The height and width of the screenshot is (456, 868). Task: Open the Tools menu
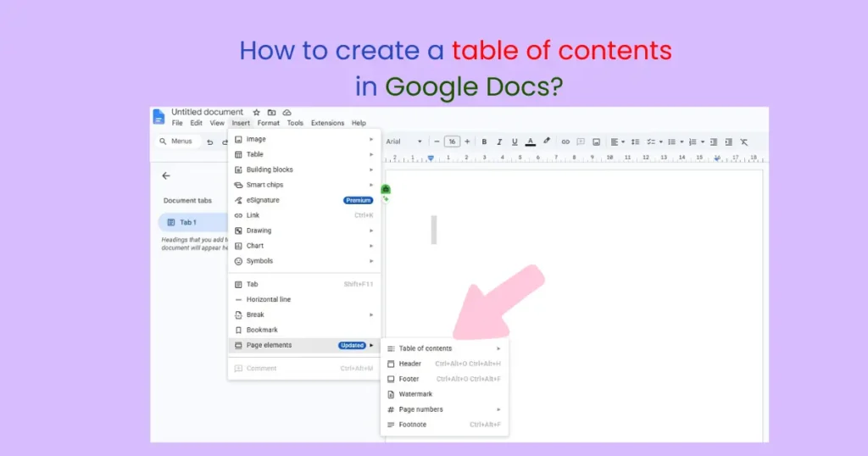pos(295,124)
